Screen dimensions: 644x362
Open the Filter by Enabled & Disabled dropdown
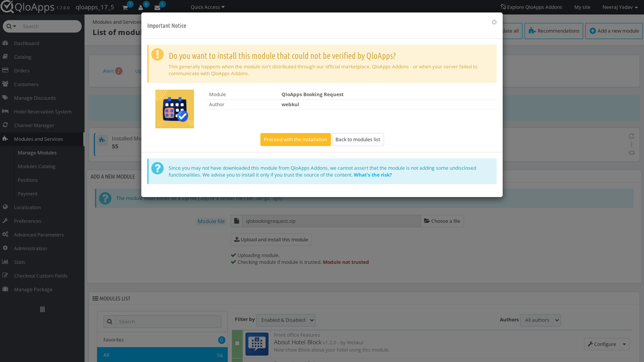(x=286, y=320)
